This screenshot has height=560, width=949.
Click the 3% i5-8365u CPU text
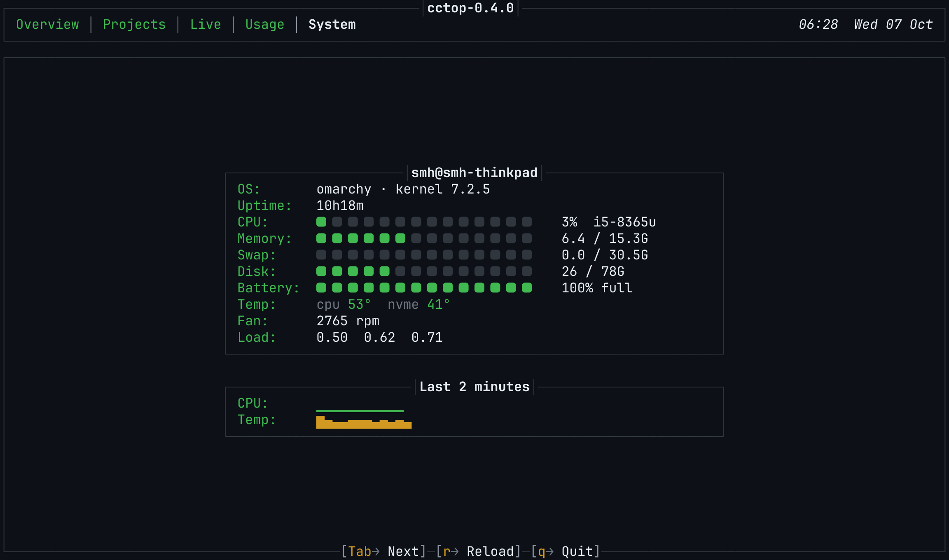click(609, 222)
